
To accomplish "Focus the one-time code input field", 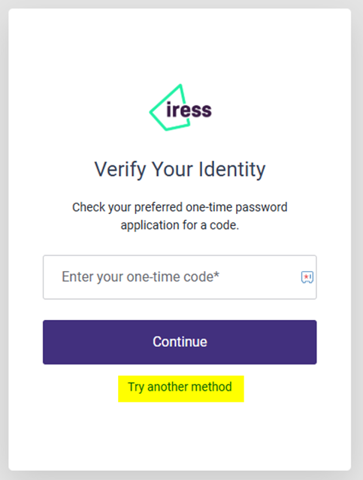I will point(180,277).
